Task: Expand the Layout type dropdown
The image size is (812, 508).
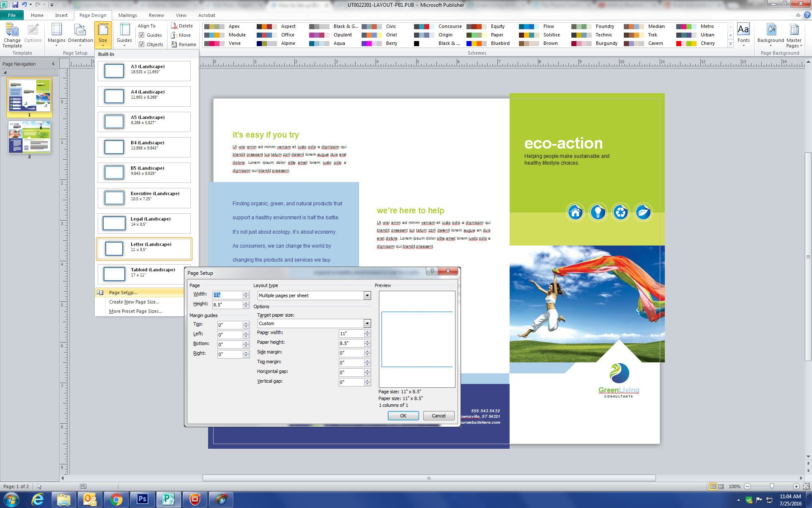Action: point(367,295)
